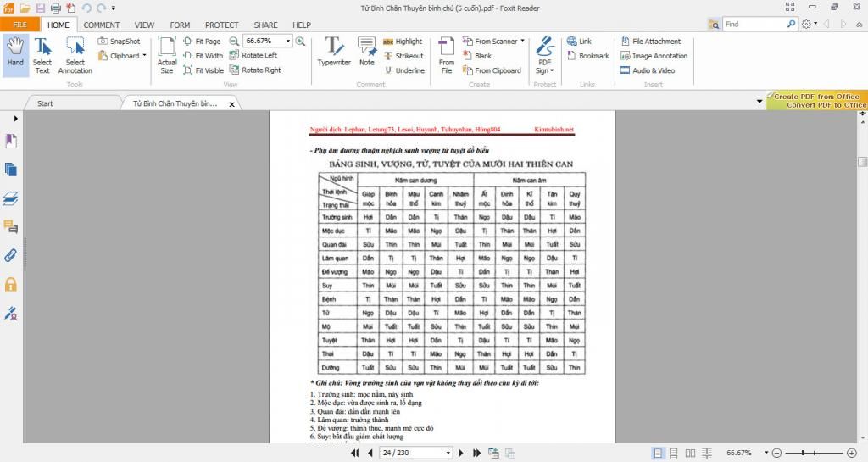Rotate the page left

pyautogui.click(x=253, y=55)
